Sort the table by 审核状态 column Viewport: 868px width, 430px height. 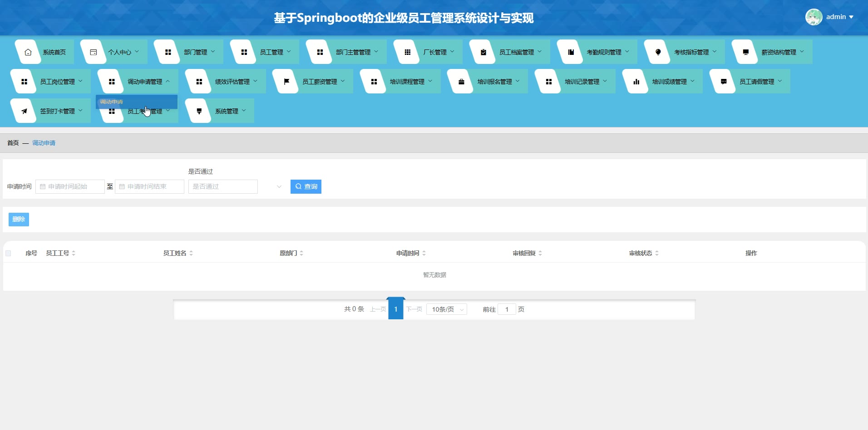tap(656, 253)
